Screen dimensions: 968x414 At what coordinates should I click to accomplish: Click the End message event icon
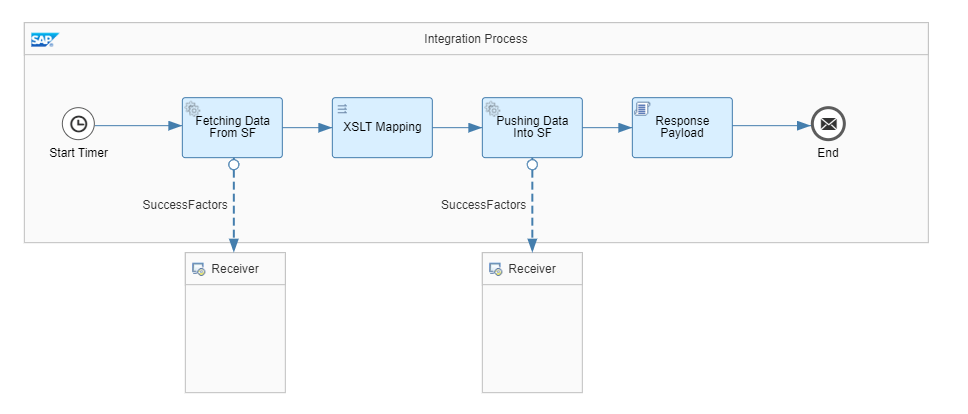point(828,124)
